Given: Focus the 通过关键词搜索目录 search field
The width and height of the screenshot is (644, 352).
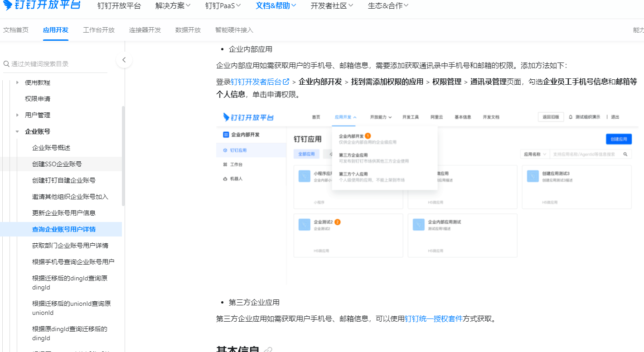Looking at the screenshot, I should point(55,64).
